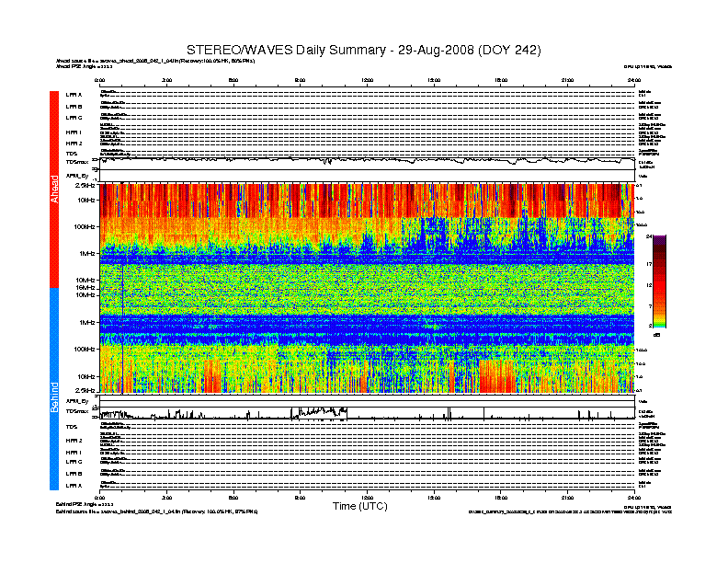Screen dimensions: 728x563
Task: Click the Ahead source file line
Action: point(155,61)
